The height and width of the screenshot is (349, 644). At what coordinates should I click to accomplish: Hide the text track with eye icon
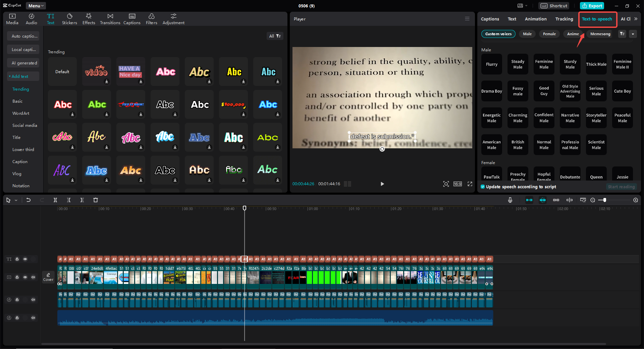coord(25,259)
